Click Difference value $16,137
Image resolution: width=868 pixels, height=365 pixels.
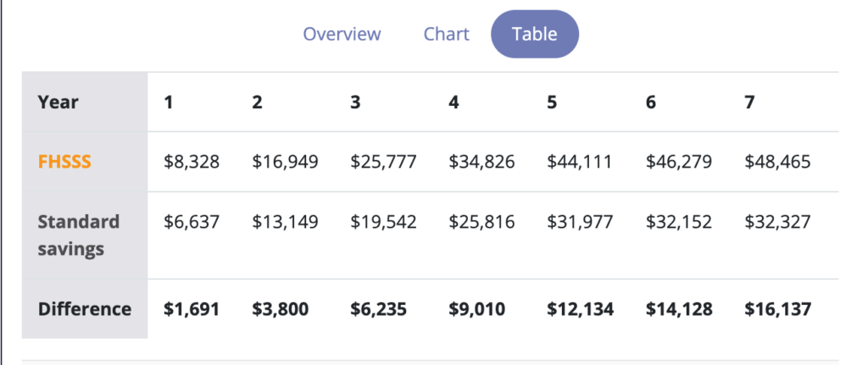coord(778,308)
